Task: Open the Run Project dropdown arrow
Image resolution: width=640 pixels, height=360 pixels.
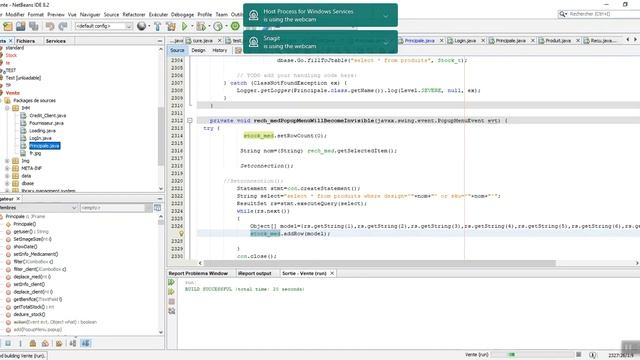Action: point(192,26)
